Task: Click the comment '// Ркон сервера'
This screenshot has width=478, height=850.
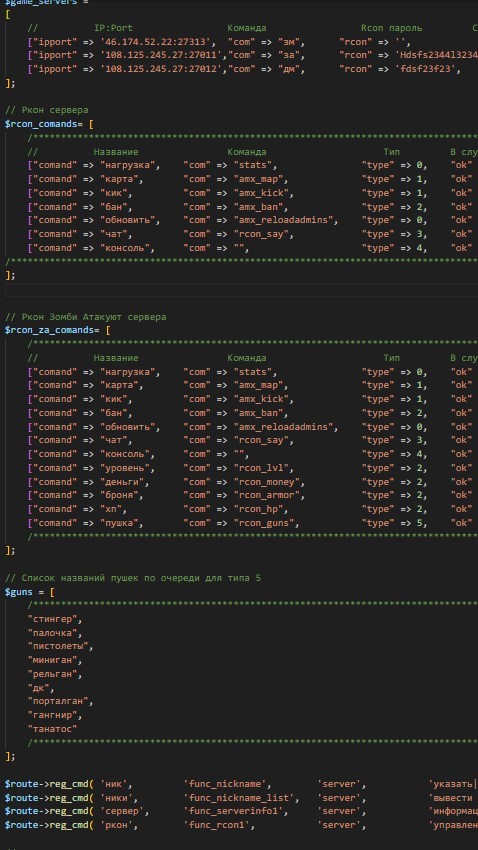Action: tap(47, 110)
